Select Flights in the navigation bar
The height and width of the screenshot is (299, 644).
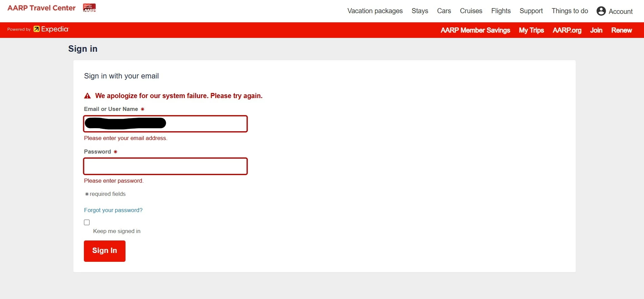pos(501,11)
